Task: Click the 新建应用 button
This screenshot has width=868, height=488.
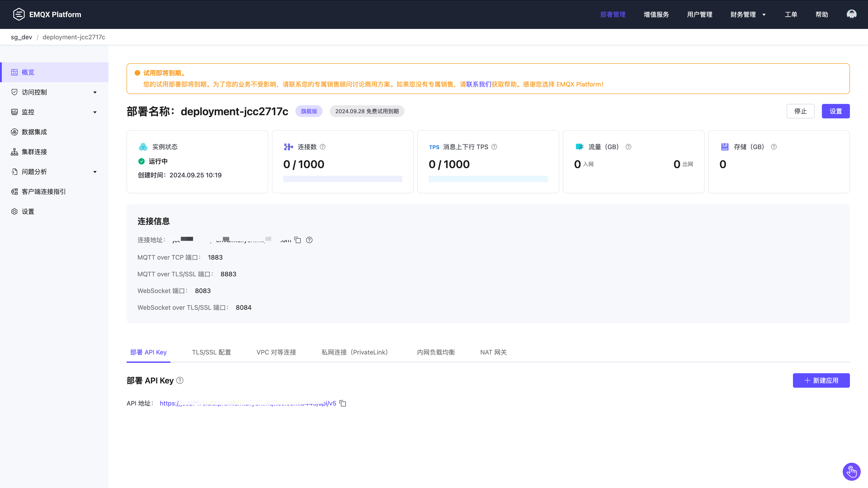Action: pos(821,380)
